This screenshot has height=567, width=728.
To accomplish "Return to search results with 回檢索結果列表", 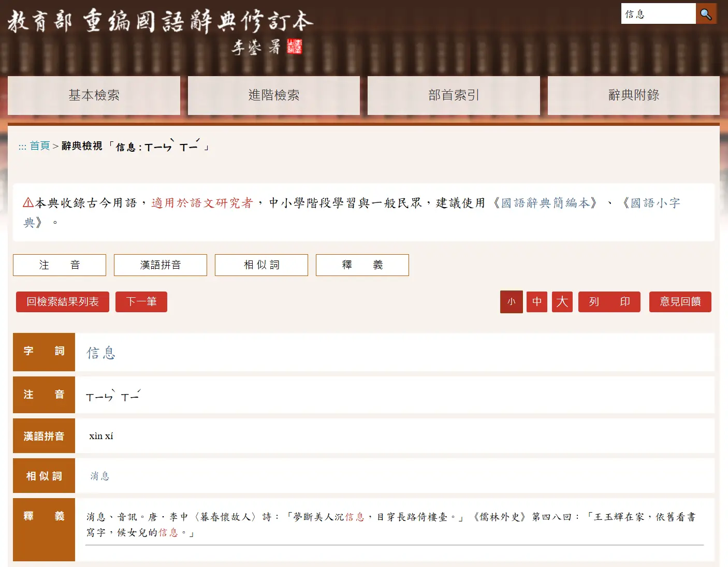I will click(63, 302).
